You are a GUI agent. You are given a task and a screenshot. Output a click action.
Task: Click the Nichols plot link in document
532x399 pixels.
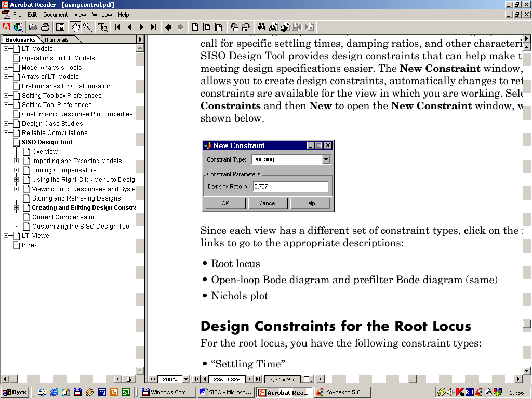[240, 296]
